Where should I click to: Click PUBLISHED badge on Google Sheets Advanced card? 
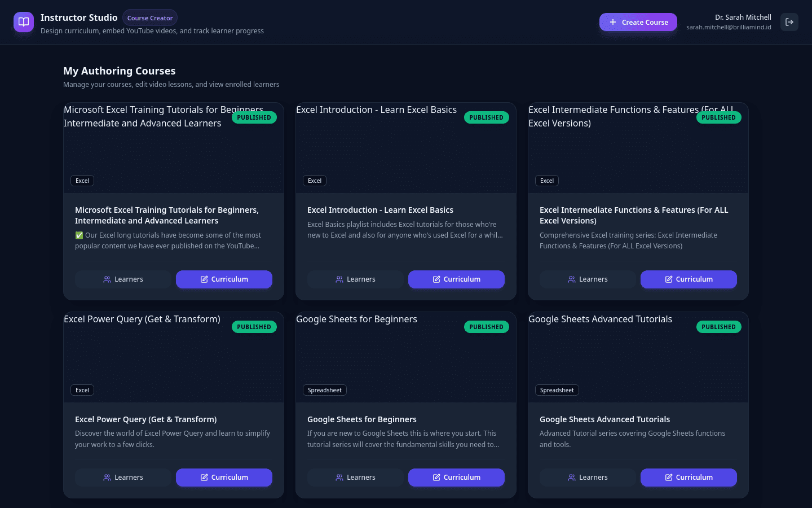point(719,327)
